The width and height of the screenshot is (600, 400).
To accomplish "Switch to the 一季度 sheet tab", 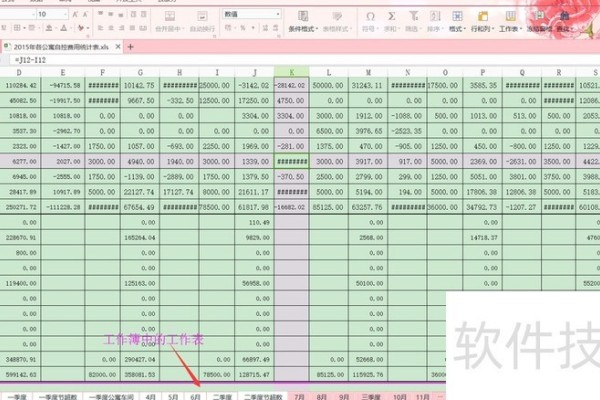I will pyautogui.click(x=17, y=397).
